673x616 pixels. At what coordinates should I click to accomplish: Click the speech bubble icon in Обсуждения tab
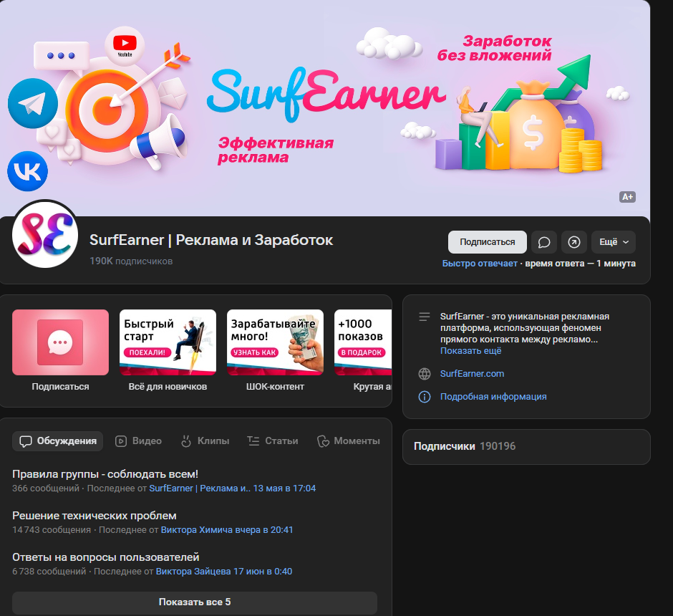click(26, 441)
